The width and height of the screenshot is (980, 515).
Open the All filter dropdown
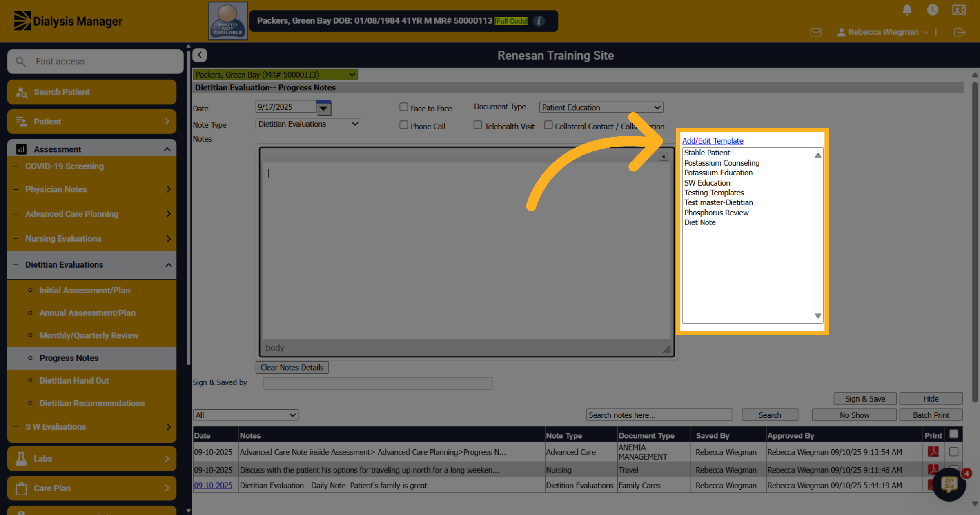pos(245,415)
